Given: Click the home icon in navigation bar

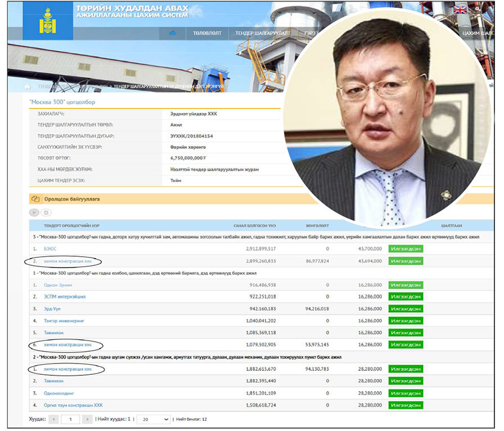Looking at the screenshot, I should (173, 33).
